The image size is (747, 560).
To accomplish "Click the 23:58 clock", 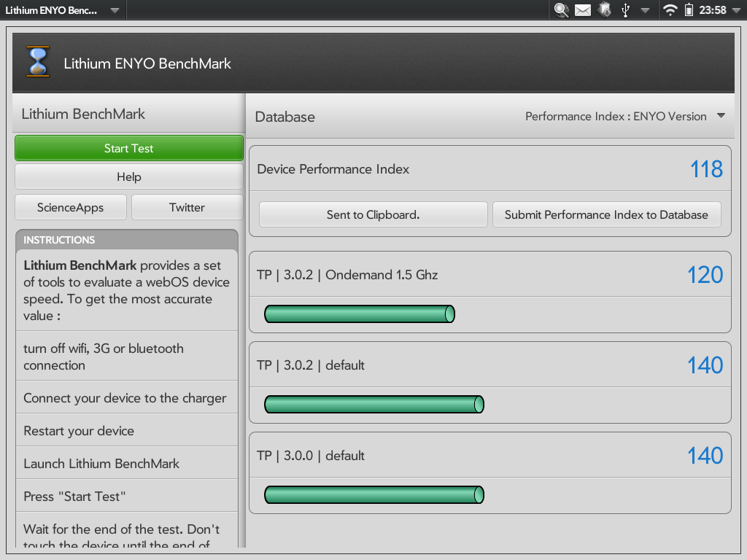I will tap(712, 10).
